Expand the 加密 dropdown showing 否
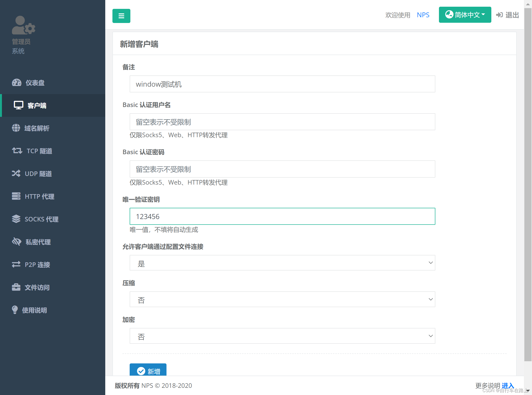The height and width of the screenshot is (395, 532). coord(282,336)
